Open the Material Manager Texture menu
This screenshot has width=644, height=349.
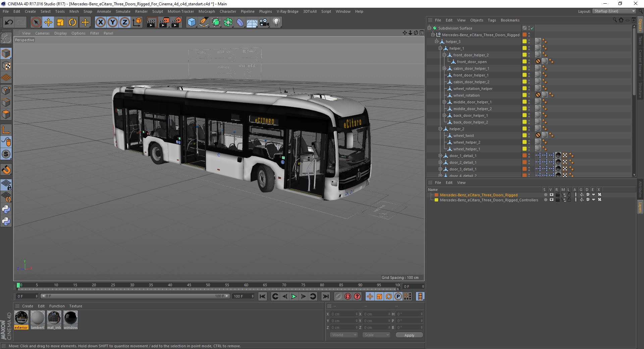point(75,306)
